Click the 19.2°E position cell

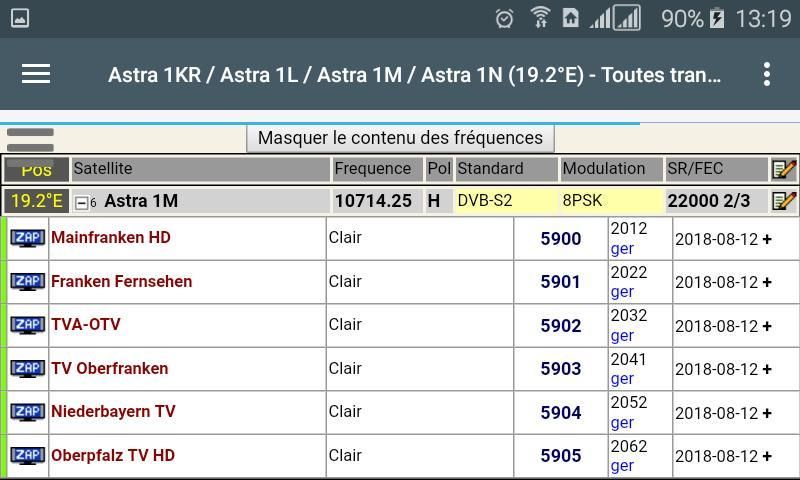pyautogui.click(x=36, y=201)
